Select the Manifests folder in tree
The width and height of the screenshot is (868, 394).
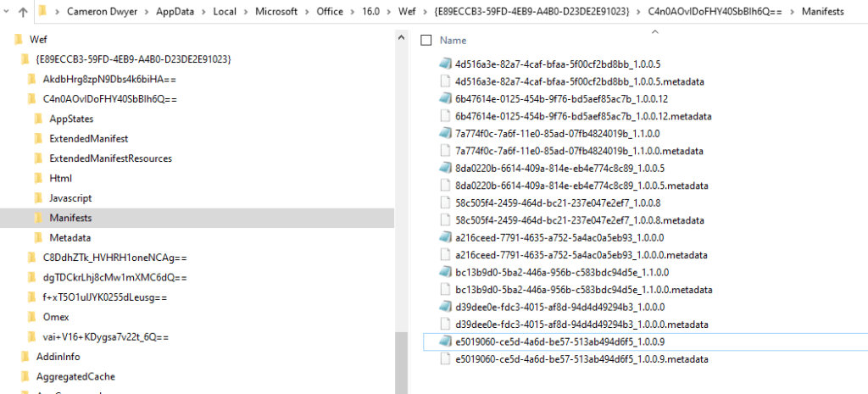pos(70,218)
